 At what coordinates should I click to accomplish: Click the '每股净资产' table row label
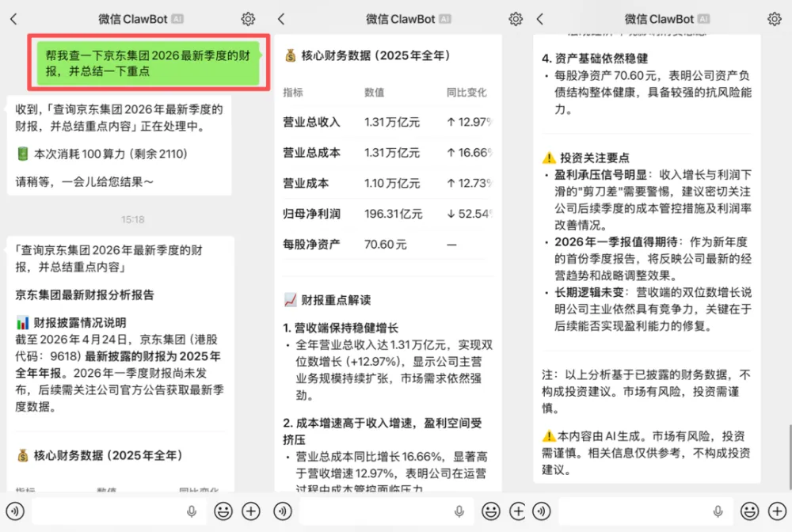click(311, 245)
